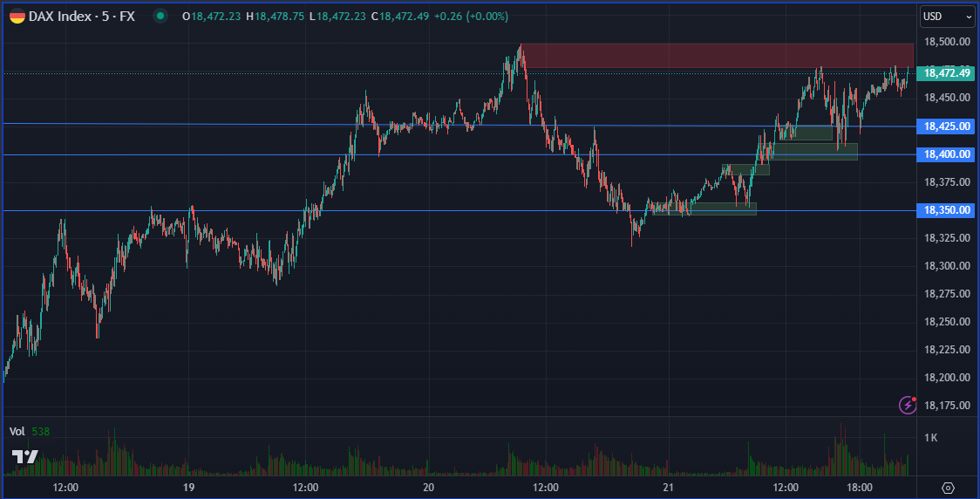Open the chart settings gear icon
The width and height of the screenshot is (980, 499).
(948, 488)
